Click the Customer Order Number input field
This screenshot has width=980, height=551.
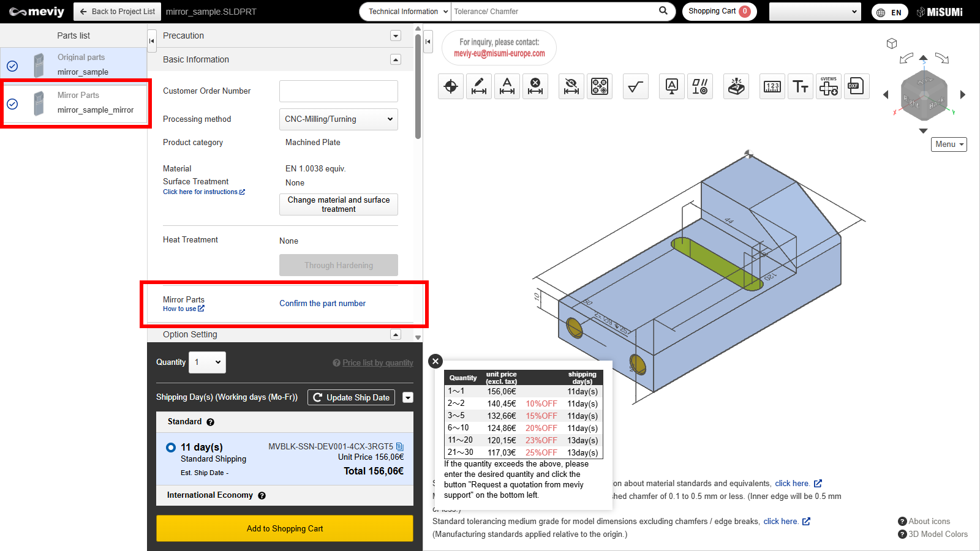[338, 91]
